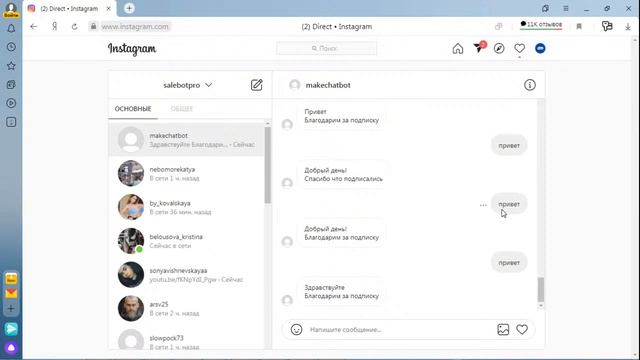
Task: Click the arsv25 profile picture
Action: (x=131, y=308)
